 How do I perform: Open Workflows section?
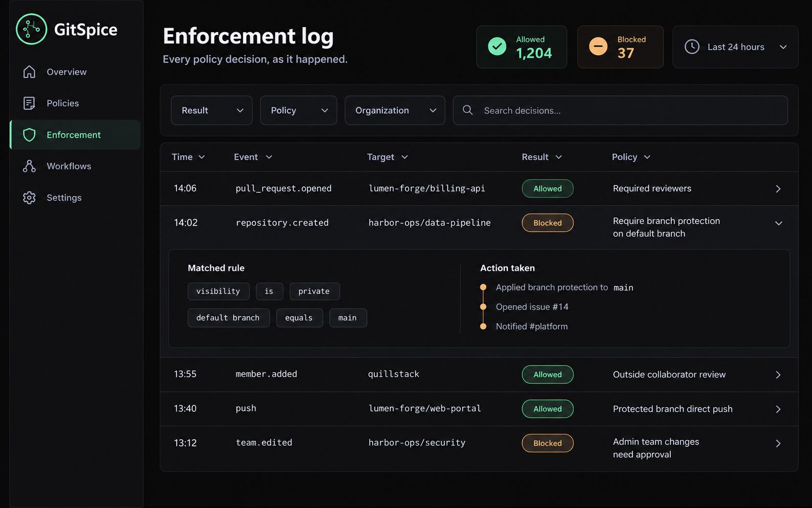(x=75, y=166)
